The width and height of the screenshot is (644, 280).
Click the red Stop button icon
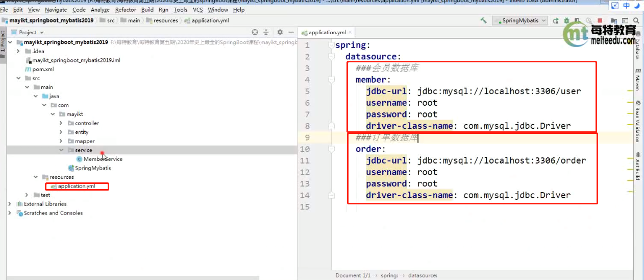(601, 20)
